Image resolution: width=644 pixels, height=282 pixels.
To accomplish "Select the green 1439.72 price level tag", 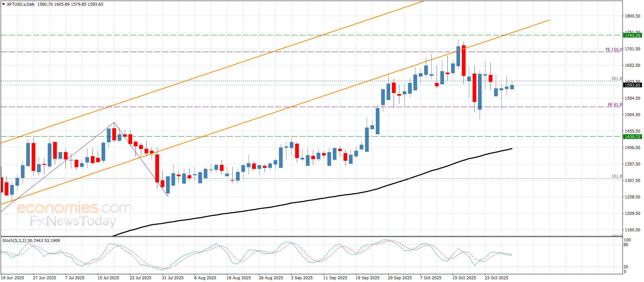I will pos(632,137).
